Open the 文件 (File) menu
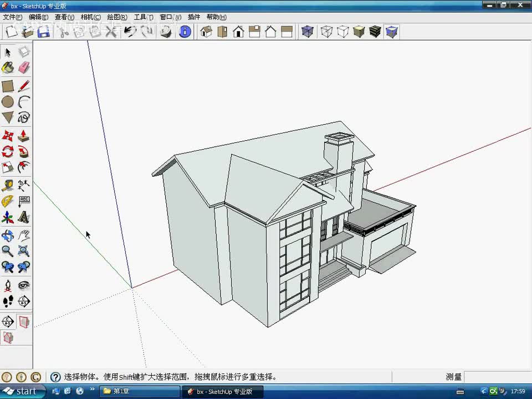Image resolution: width=532 pixels, height=399 pixels. tap(12, 17)
